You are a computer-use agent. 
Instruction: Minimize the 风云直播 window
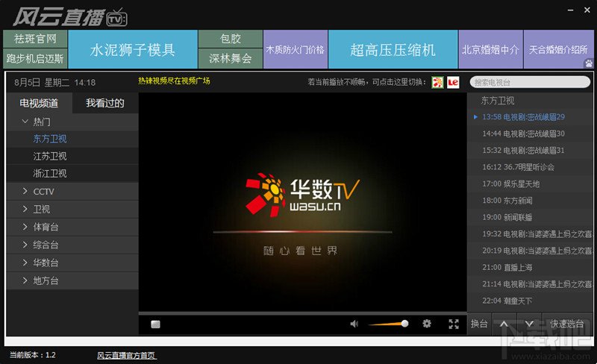pyautogui.click(x=570, y=10)
